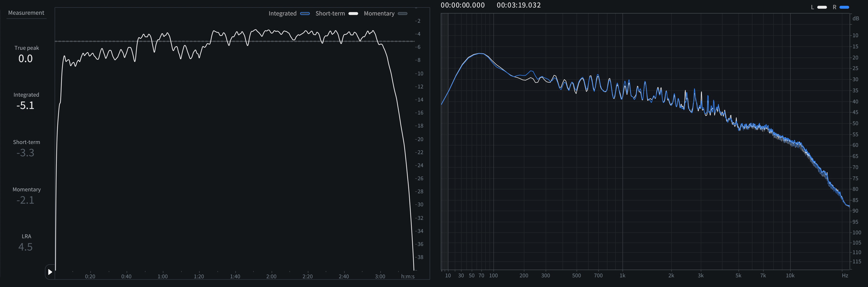
Task: Click the 10k frequency axis label
Action: (x=790, y=276)
